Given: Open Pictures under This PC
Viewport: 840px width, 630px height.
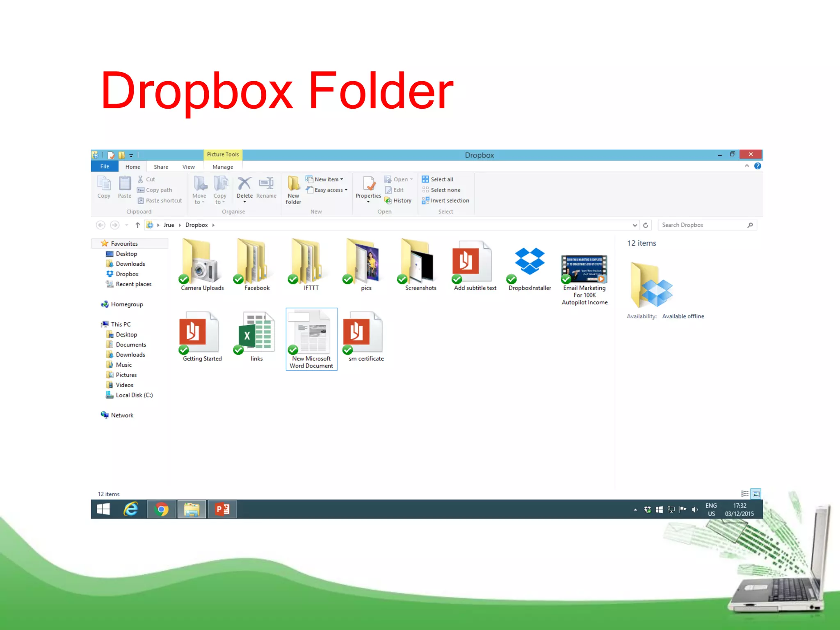Looking at the screenshot, I should tap(121, 375).
